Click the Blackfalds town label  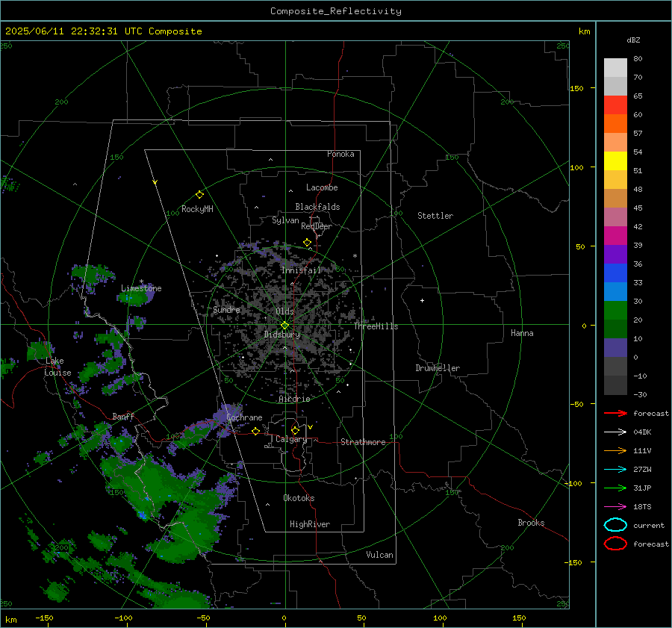click(317, 207)
